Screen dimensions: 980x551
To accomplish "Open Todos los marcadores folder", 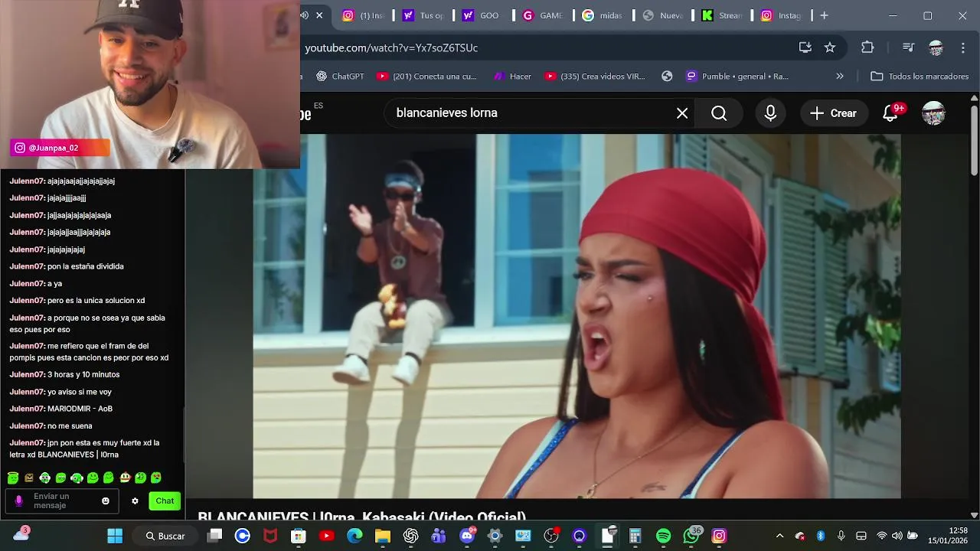I will (920, 77).
